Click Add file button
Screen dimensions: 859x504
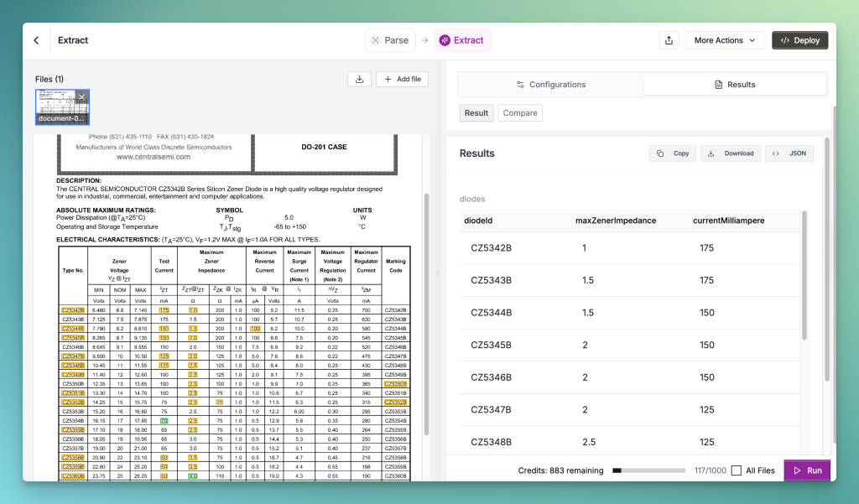click(x=403, y=79)
